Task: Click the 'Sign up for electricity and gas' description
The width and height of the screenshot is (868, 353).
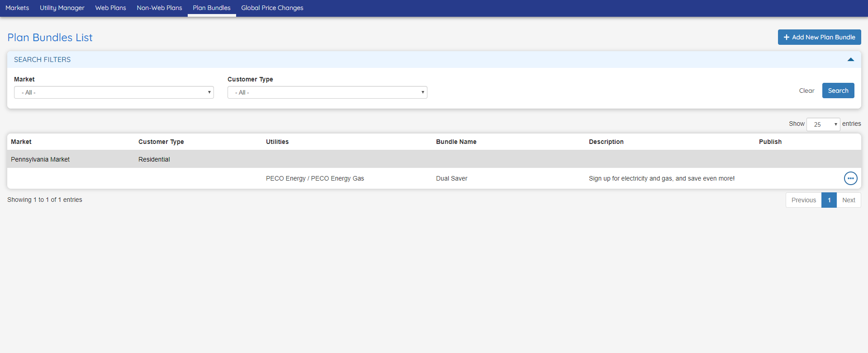Action: pyautogui.click(x=662, y=178)
